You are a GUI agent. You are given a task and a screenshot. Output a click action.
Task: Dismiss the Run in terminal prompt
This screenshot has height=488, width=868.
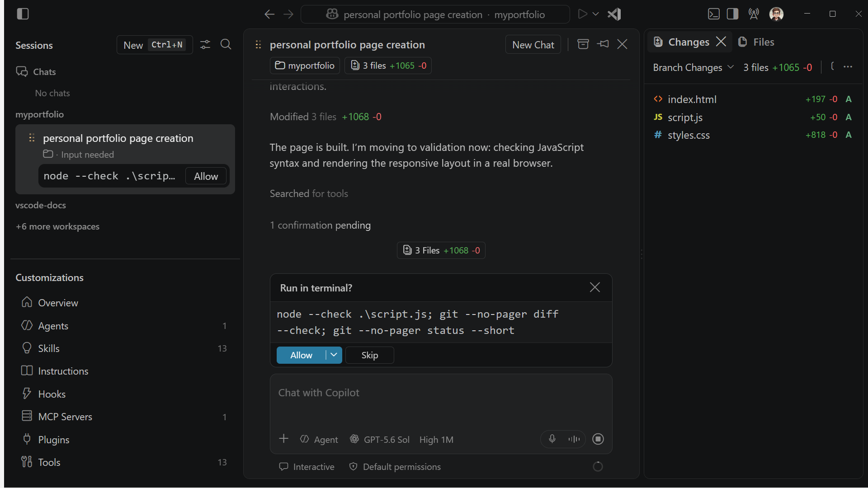(595, 287)
